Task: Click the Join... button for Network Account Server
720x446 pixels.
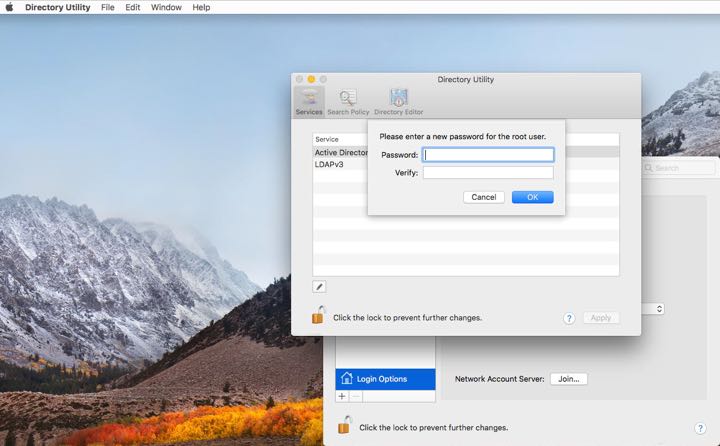Action: click(569, 379)
